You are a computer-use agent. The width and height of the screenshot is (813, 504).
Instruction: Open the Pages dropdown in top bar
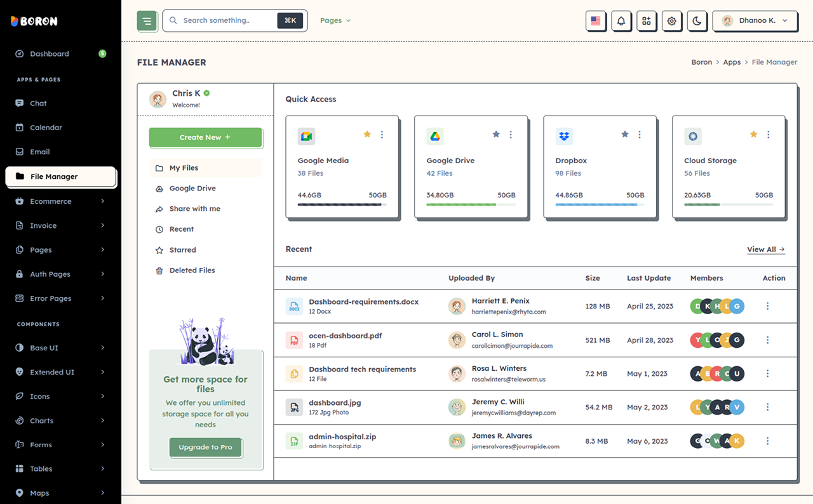pos(335,20)
